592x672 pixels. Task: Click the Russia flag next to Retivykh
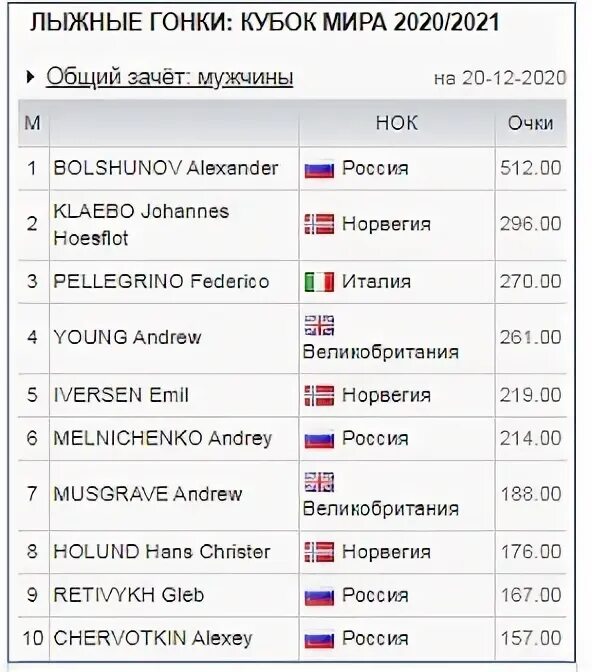click(319, 597)
